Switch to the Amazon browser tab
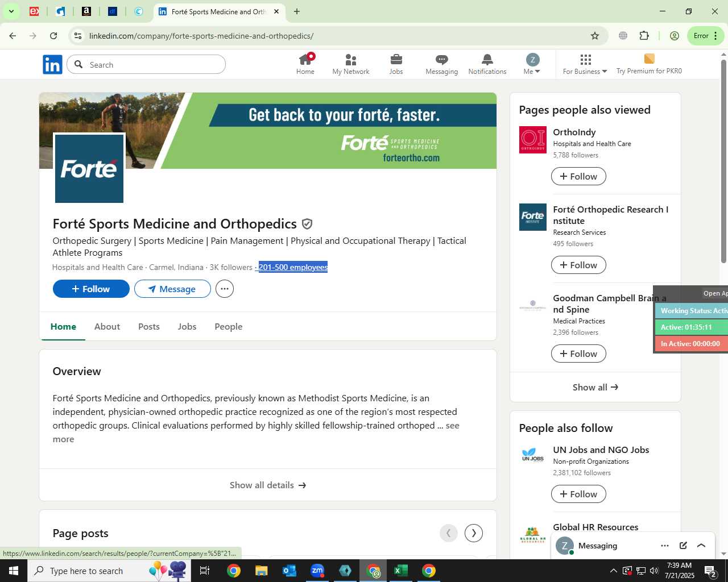This screenshot has width=728, height=582. pyautogui.click(x=86, y=11)
